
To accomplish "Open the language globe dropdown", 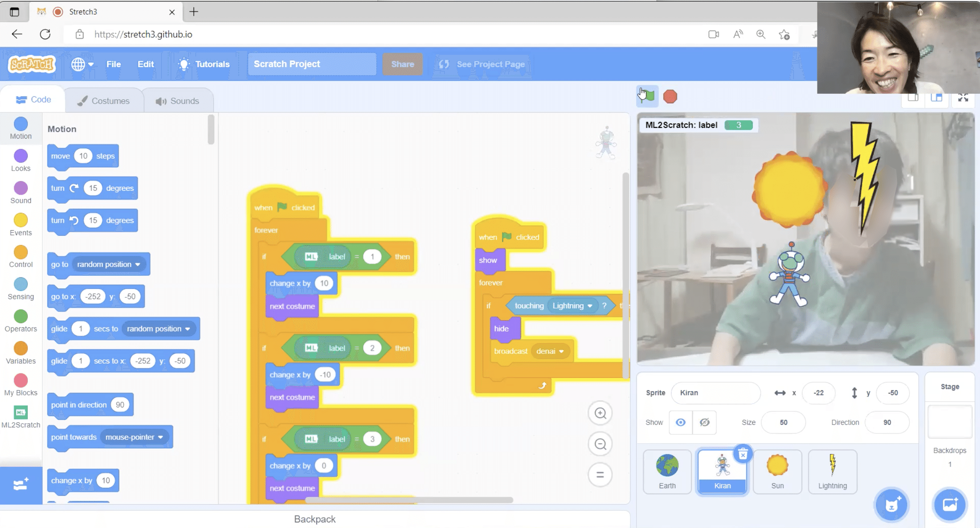I will (82, 64).
